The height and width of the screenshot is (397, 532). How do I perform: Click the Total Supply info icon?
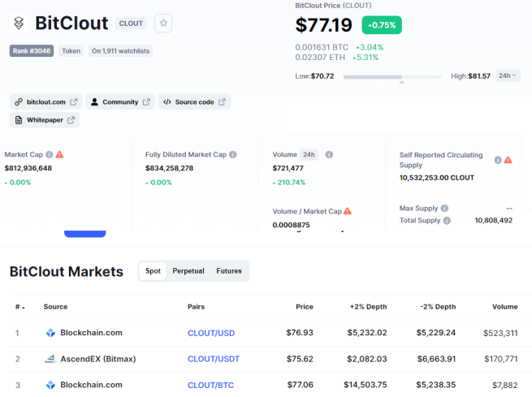point(447,220)
